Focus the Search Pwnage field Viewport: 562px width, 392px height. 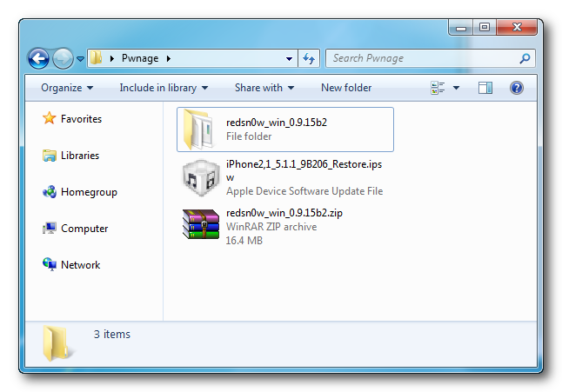click(x=430, y=58)
